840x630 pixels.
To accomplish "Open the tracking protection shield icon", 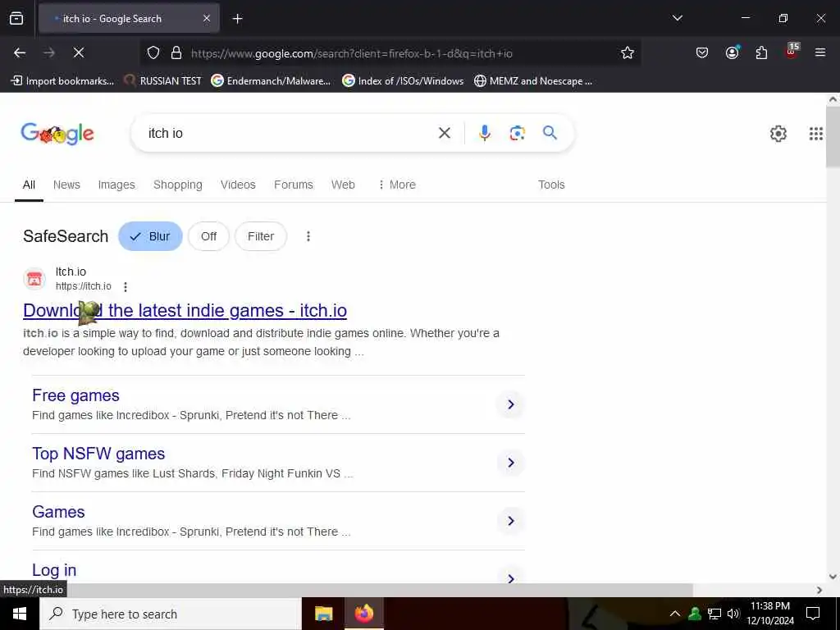I will pos(153,53).
